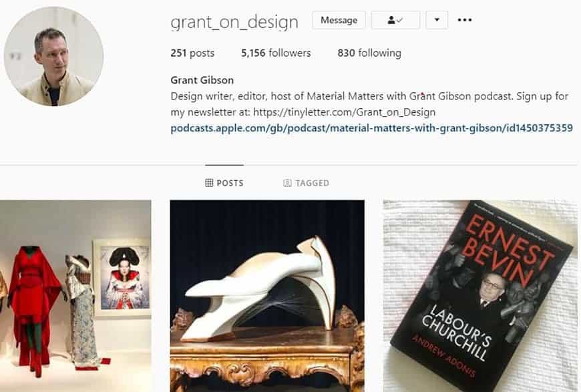Open the red kimono exhibition post

pyautogui.click(x=75, y=296)
